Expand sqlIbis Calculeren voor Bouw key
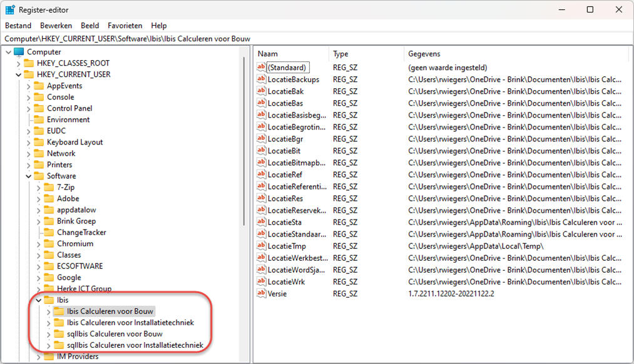 [48, 334]
